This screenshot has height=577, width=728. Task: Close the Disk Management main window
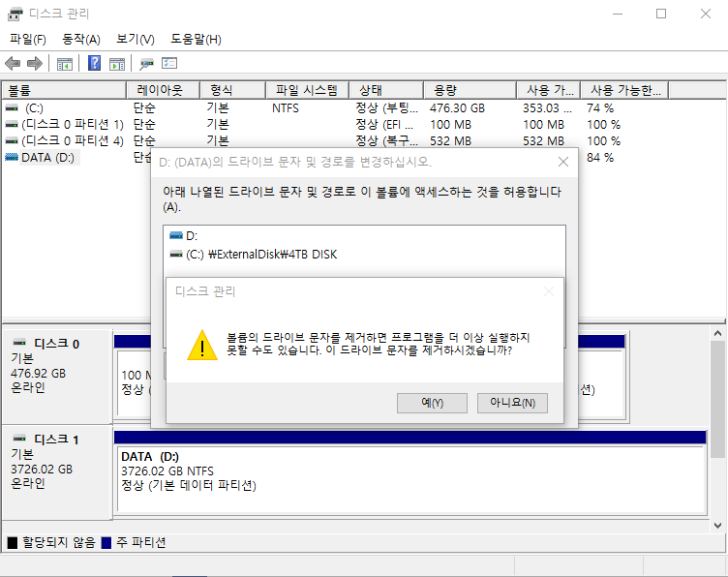706,14
